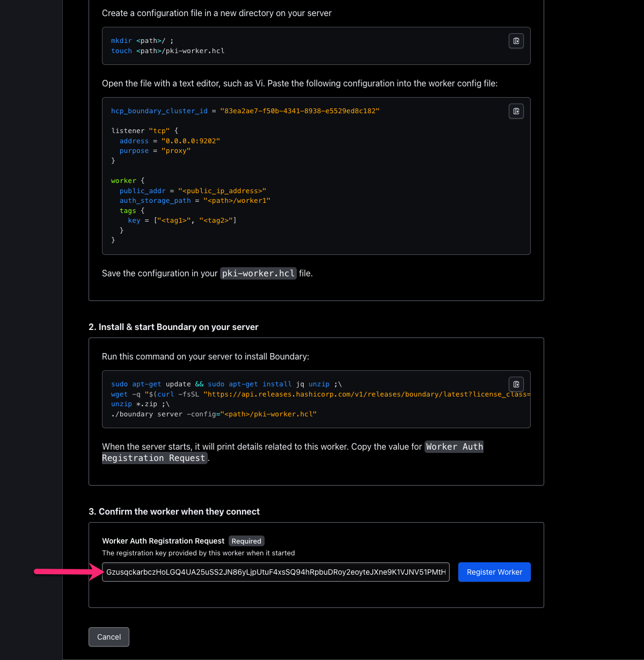Viewport: 644px width, 660px height.
Task: Click the helper text about registration key
Action: tap(199, 553)
